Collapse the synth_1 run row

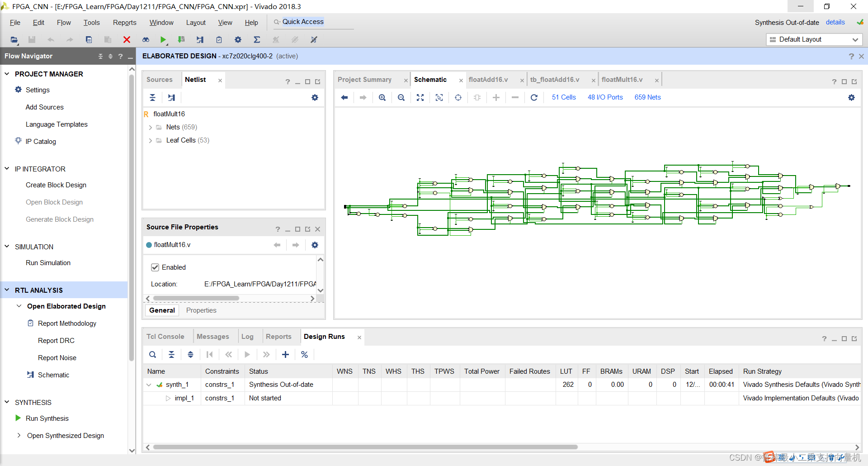point(149,385)
